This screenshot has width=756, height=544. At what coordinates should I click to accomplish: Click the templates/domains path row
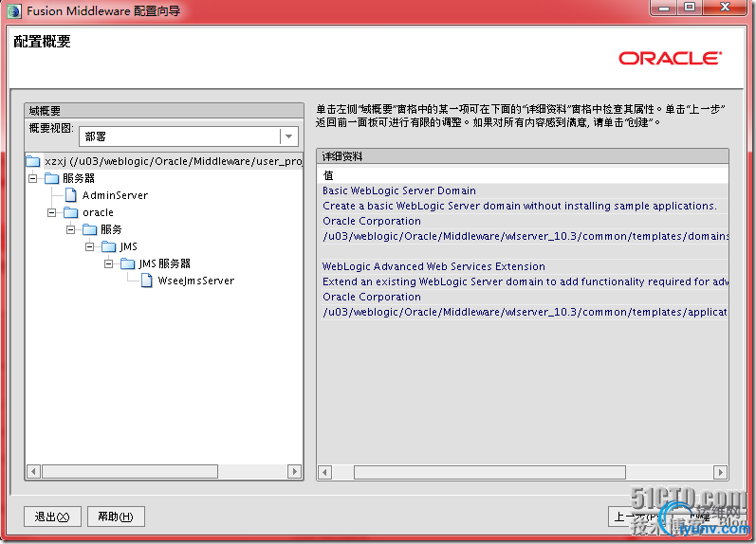tap(523, 236)
